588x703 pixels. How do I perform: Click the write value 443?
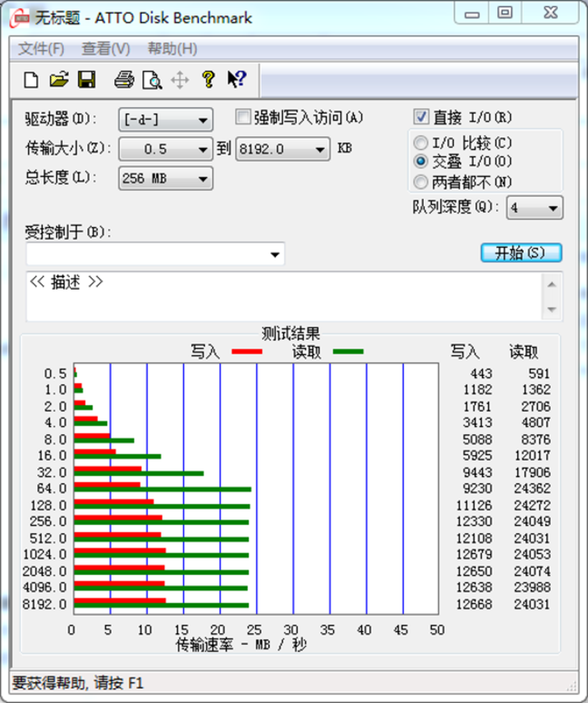(x=481, y=373)
